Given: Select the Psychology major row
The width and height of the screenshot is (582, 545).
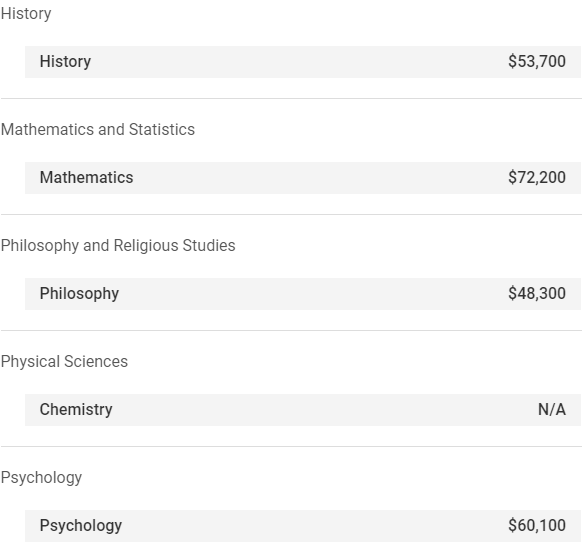Looking at the screenshot, I should [x=303, y=526].
